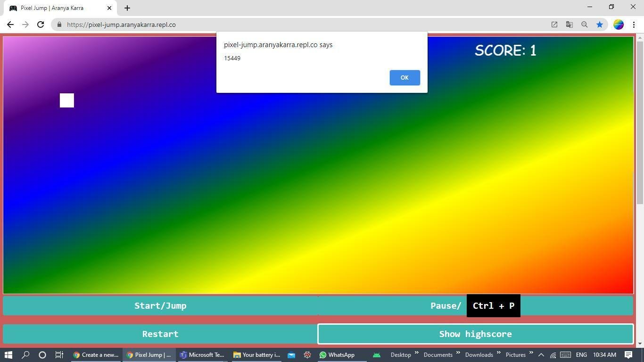Click the translate page icon

(x=569, y=25)
